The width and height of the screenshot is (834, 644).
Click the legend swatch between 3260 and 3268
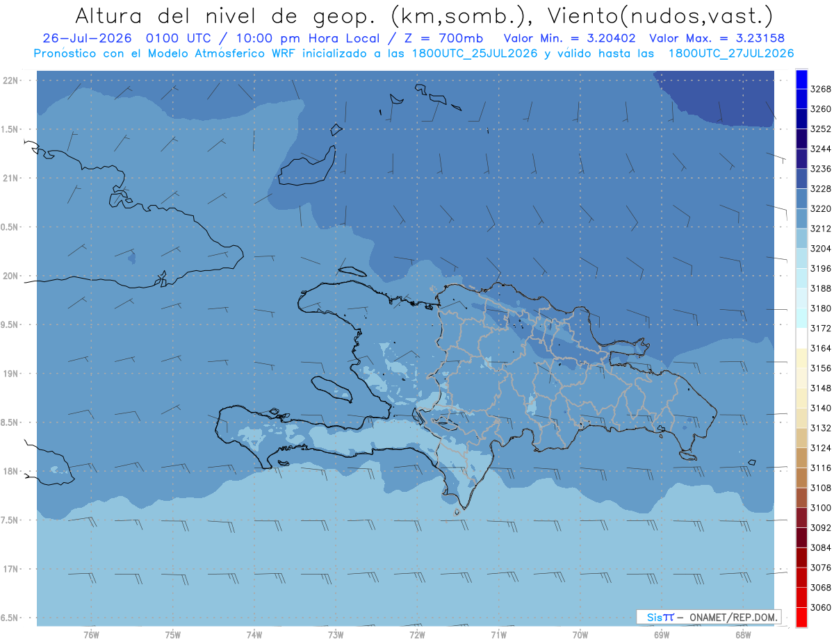pyautogui.click(x=801, y=99)
